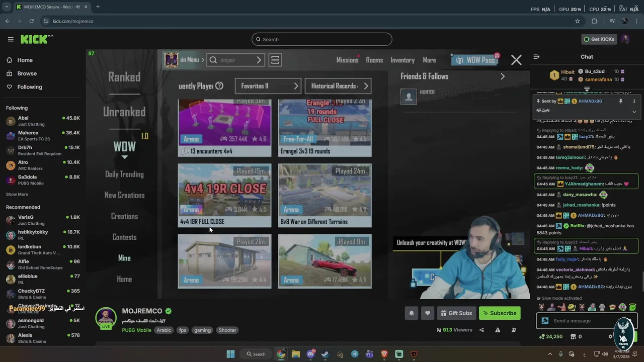The image size is (644, 362).
Task: Click the WOW Pass button
Action: [x=475, y=60]
